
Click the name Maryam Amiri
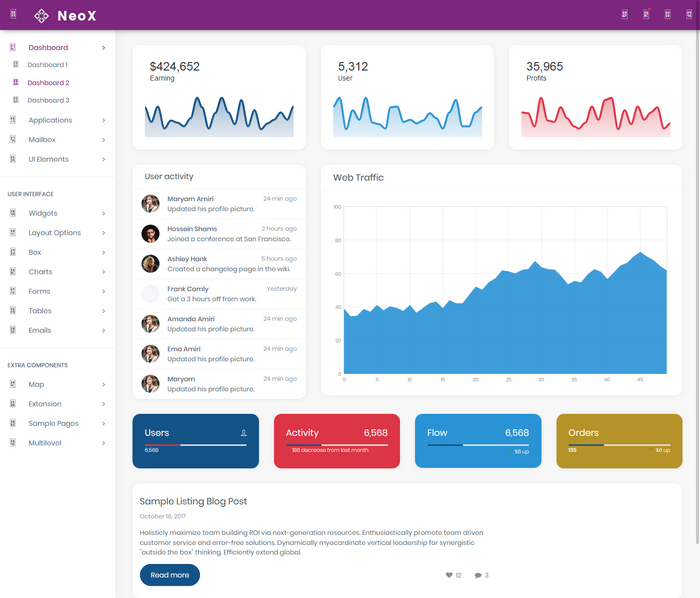coord(190,199)
